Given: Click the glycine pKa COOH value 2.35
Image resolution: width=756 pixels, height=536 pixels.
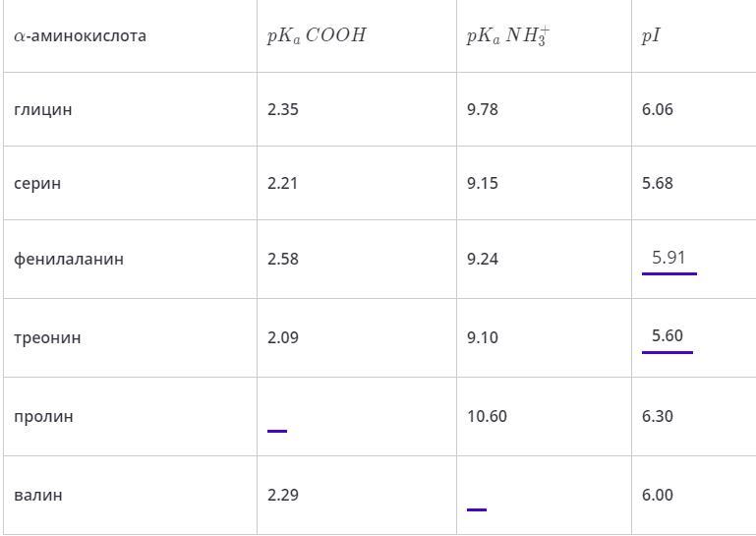Looking at the screenshot, I should click(282, 109).
